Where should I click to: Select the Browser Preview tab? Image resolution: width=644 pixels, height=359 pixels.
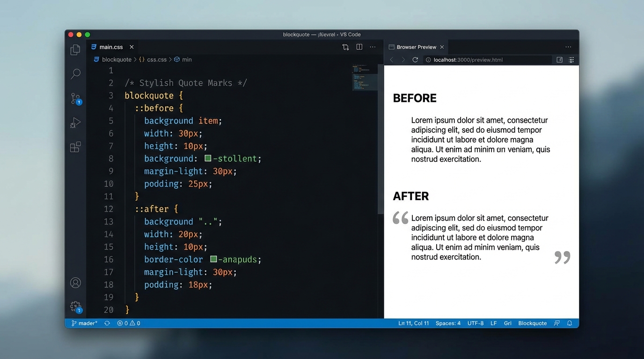(x=416, y=47)
